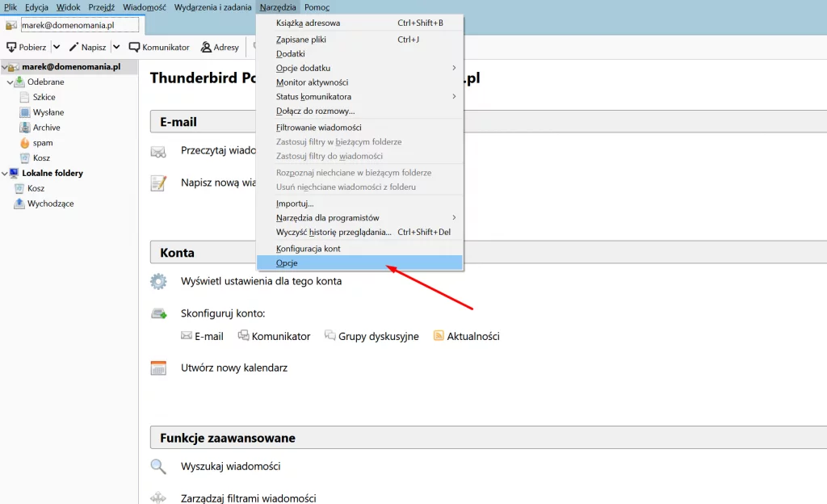Image resolution: width=827 pixels, height=504 pixels.
Task: Select the Odebrane inbox folder
Action: [x=45, y=82]
